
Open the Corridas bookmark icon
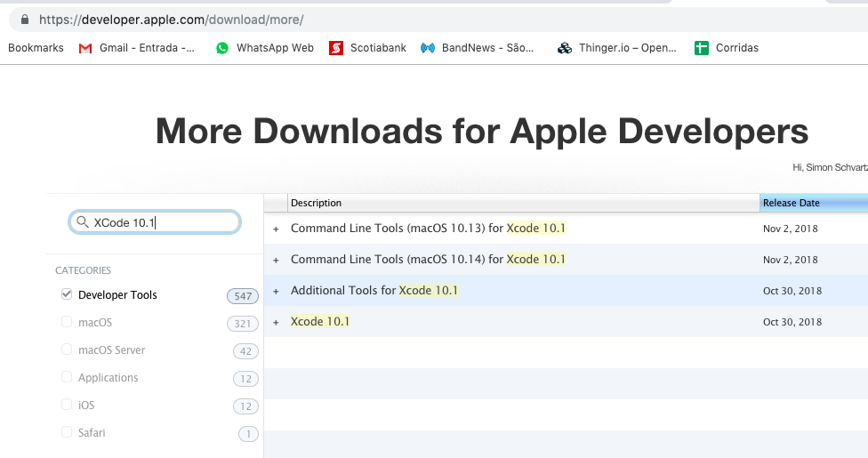(x=702, y=48)
